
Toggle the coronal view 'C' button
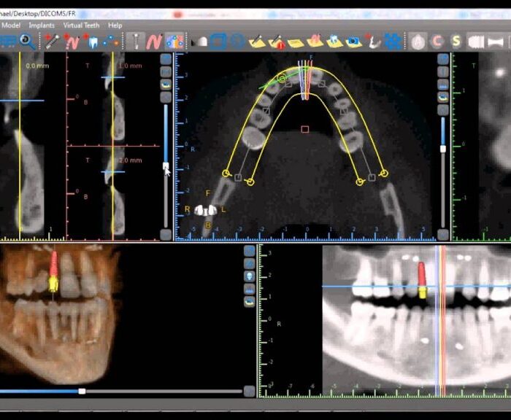pos(437,42)
